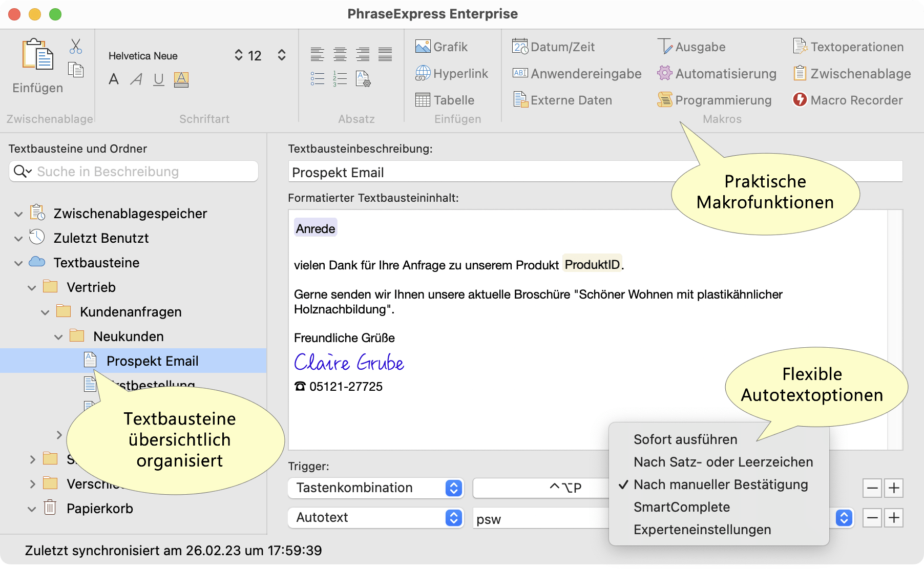Collapse the Zwischenablagespeicher node
This screenshot has height=569, width=924.
coord(18,214)
